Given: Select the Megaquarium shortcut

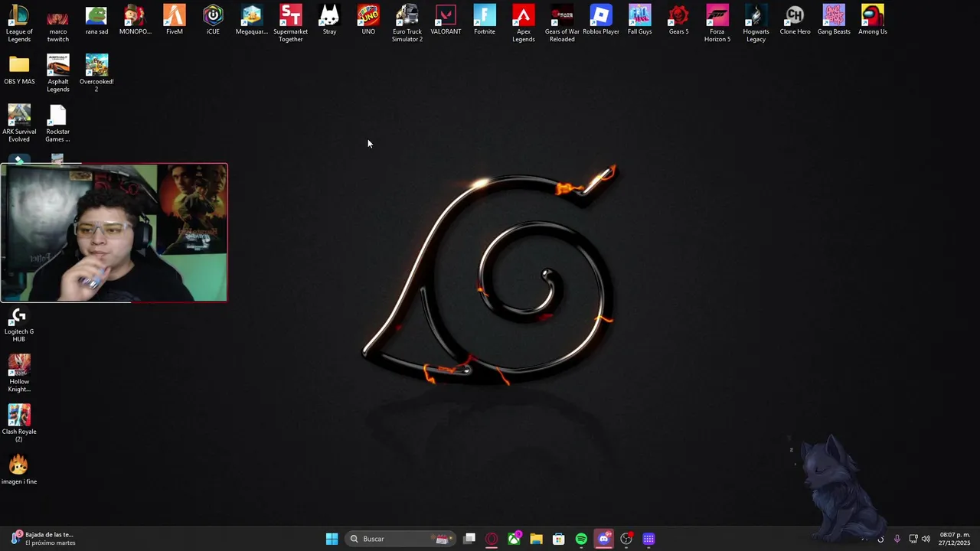Looking at the screenshot, I should tap(252, 21).
